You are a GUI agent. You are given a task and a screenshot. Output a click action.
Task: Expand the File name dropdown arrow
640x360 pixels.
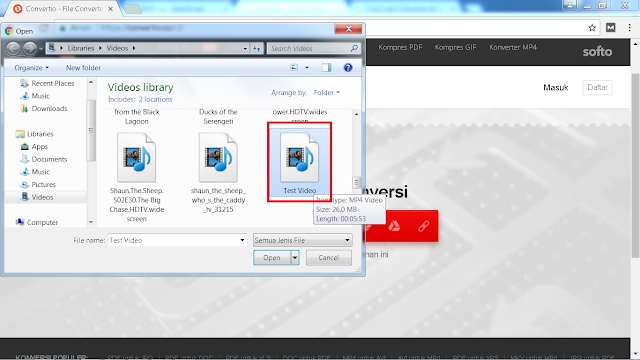pyautogui.click(x=242, y=240)
